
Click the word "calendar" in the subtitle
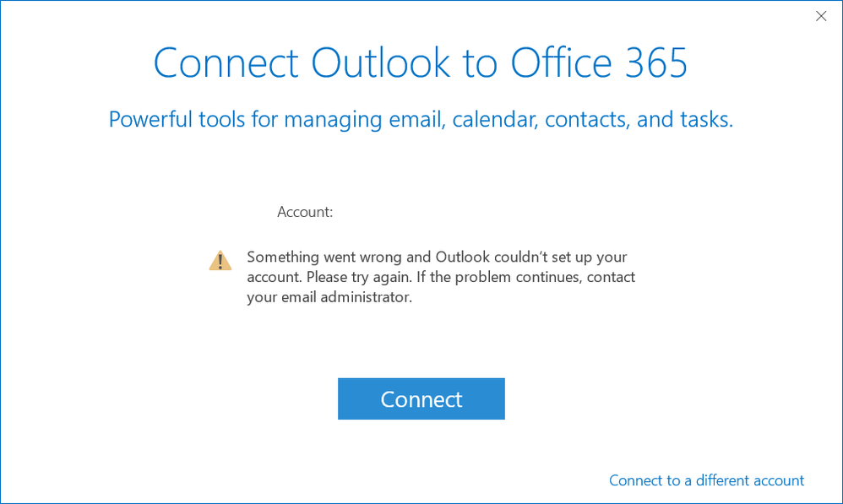tap(492, 119)
